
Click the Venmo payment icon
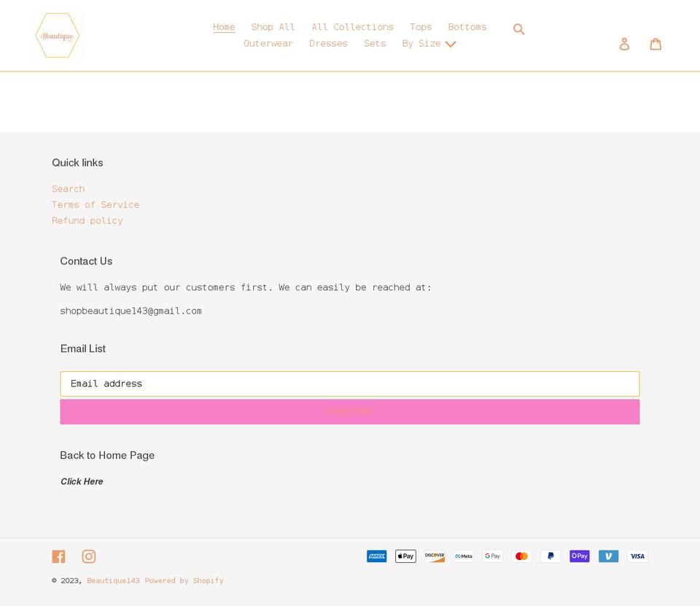point(608,556)
